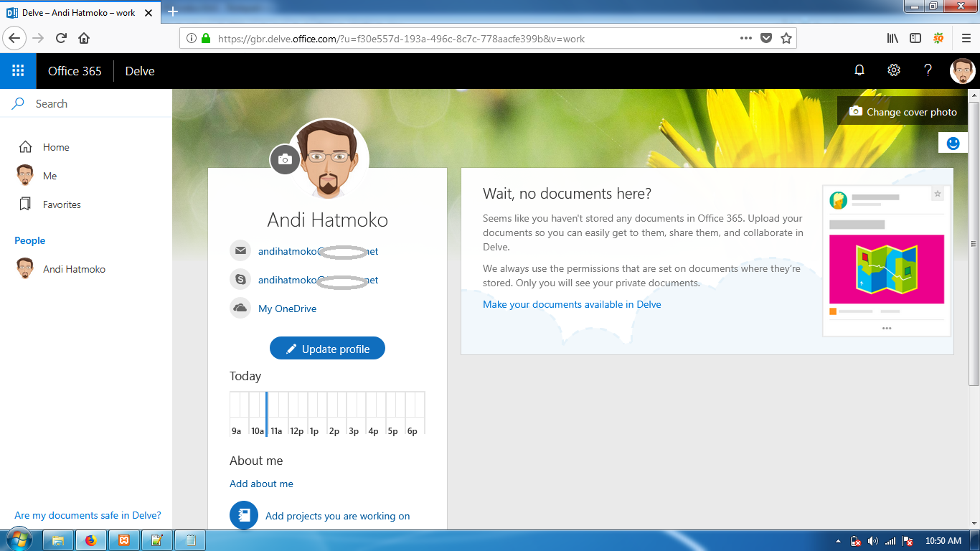Open Make your documents available in Delve
The width and height of the screenshot is (980, 551).
coord(572,303)
